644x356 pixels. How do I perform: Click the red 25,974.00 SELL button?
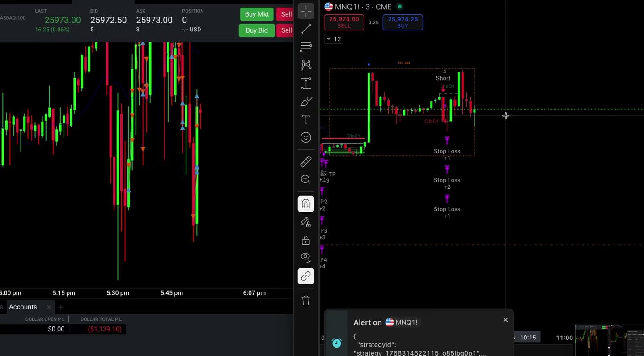pos(344,22)
